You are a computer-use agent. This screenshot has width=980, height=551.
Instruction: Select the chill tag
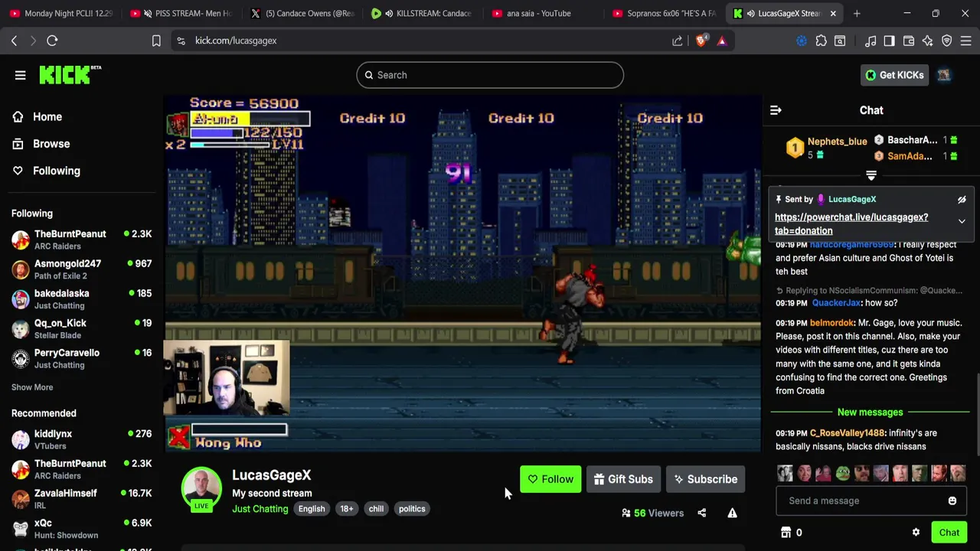376,509
